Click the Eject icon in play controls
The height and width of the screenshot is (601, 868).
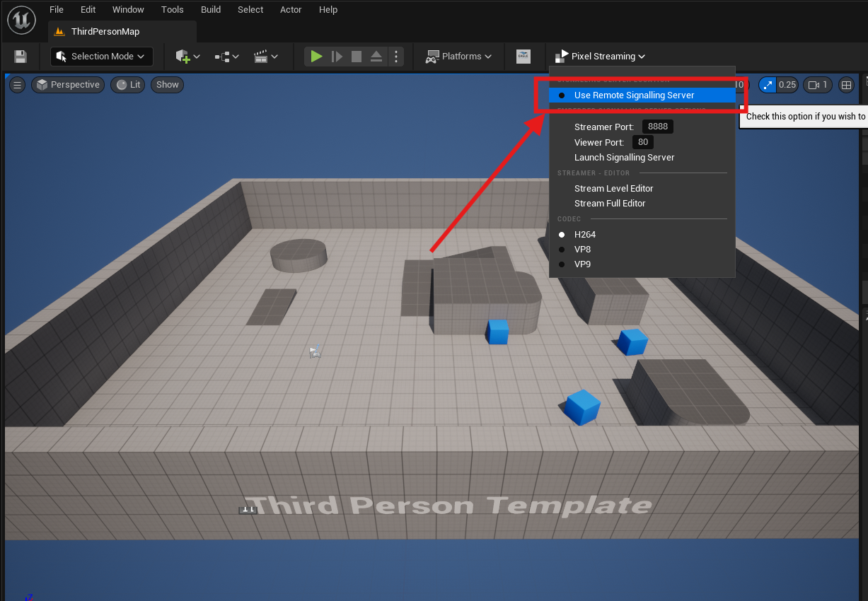(x=376, y=57)
